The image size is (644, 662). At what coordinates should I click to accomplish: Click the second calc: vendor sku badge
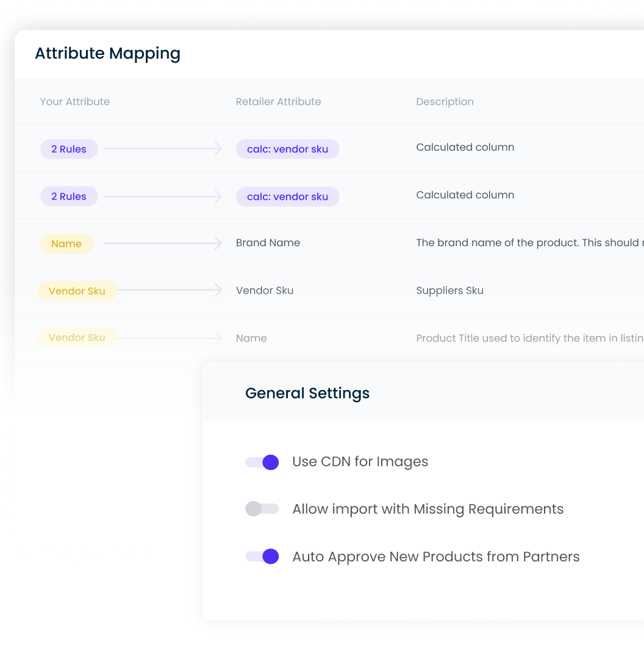(x=287, y=196)
